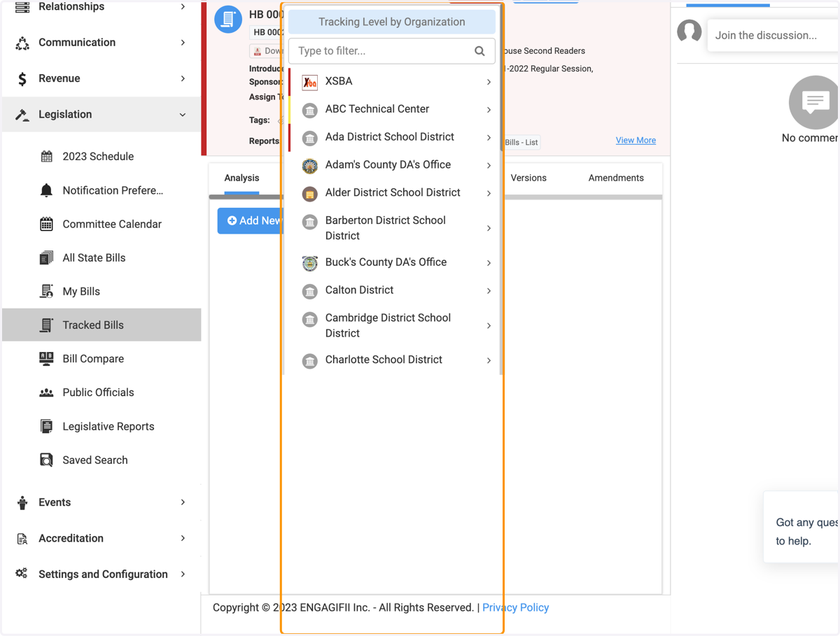Image resolution: width=840 pixels, height=636 pixels.
Task: Click the user avatar beside discussion box
Action: [689, 31]
